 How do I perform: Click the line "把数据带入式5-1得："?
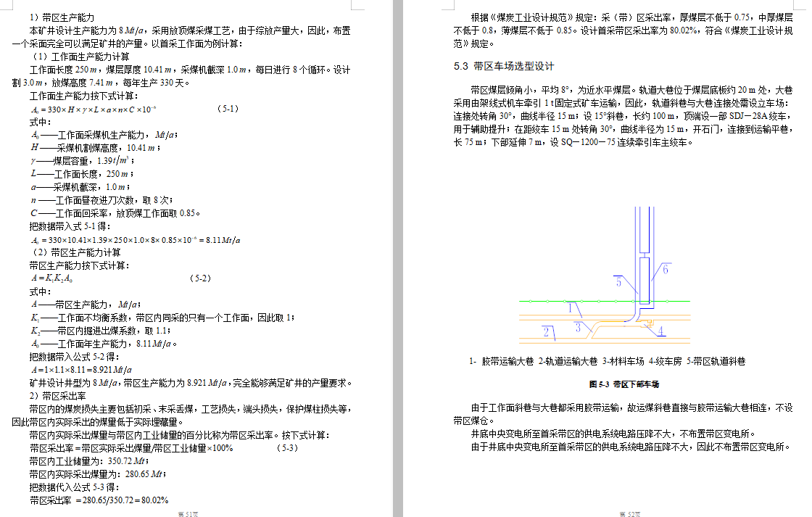70,226
